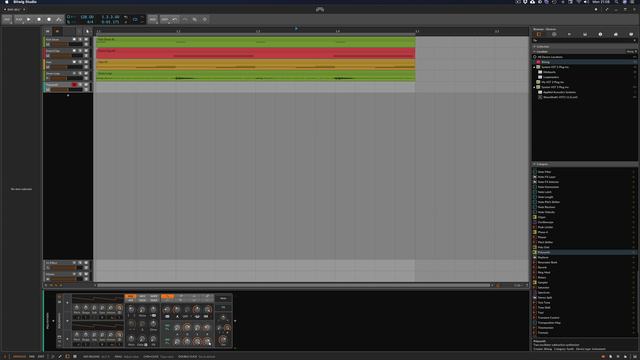The image size is (640, 360).
Task: Adjust the volume fader of the top green track
Action: pyautogui.click(x=67, y=44)
